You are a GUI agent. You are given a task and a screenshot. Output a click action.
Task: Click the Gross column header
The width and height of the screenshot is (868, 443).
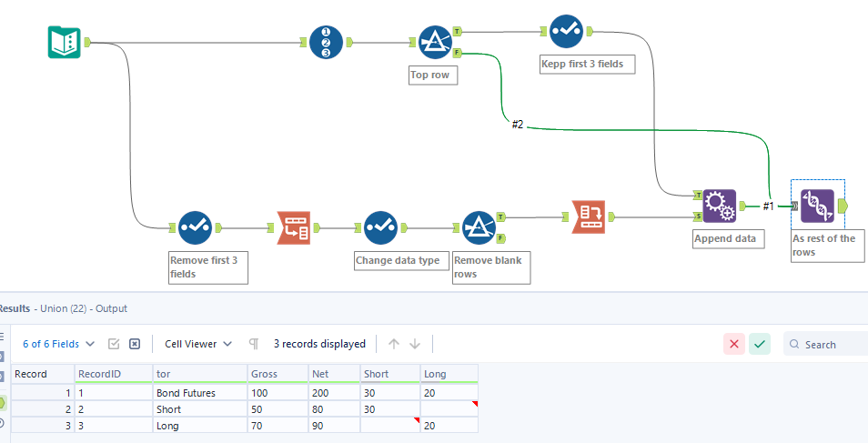(278, 374)
